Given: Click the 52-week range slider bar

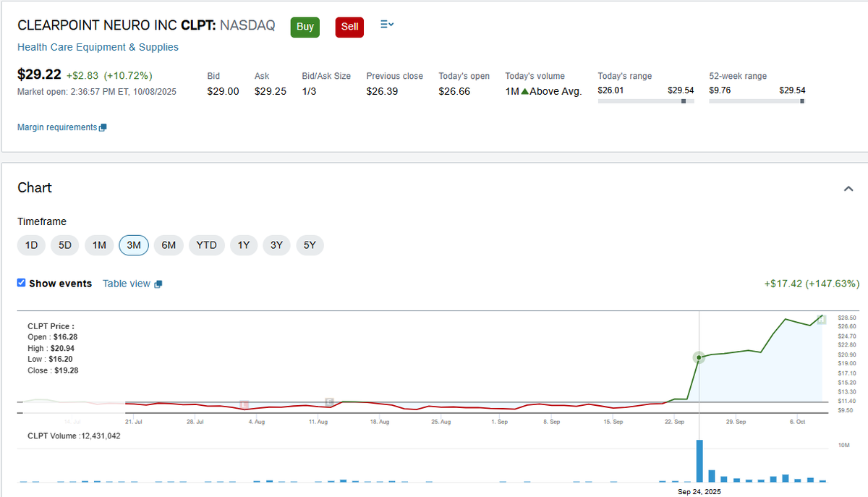Looking at the screenshot, I should pos(757,101).
